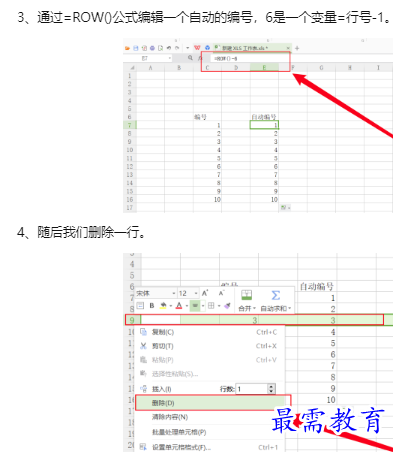Click the 行数 row count input field

click(x=252, y=389)
